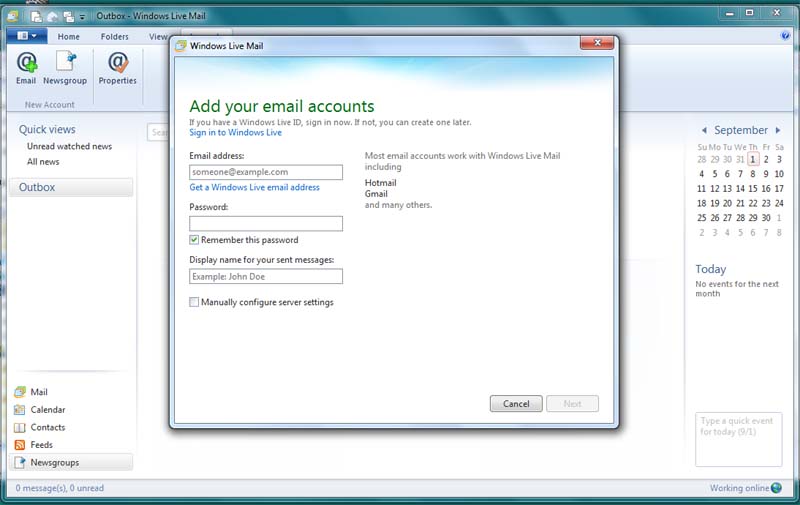Viewport: 800px width, 505px height.
Task: Focus the Email address field
Action: (266, 172)
